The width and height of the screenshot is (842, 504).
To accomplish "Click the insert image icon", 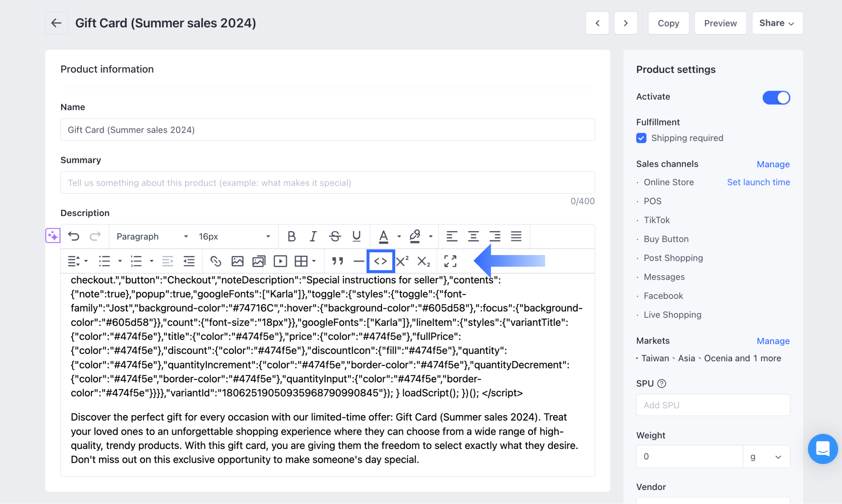I will [x=237, y=261].
